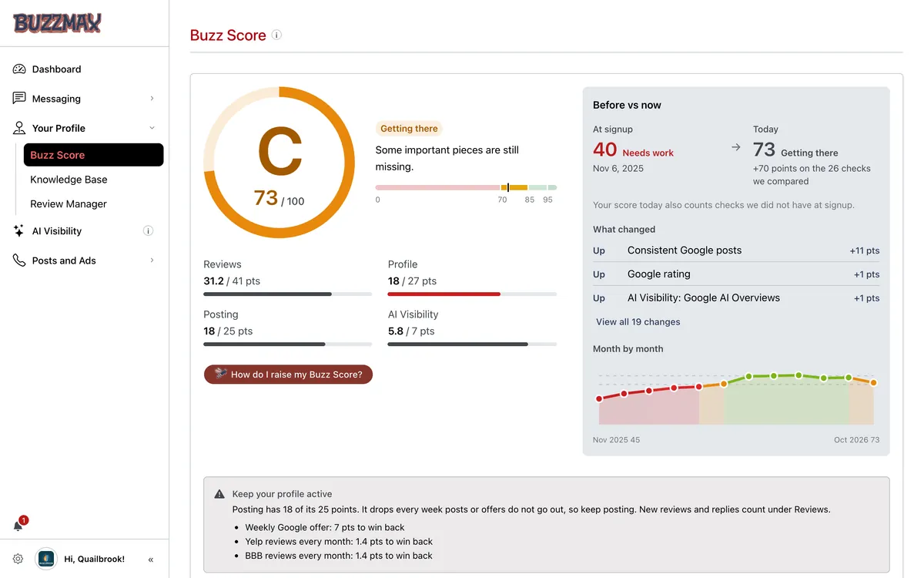This screenshot has width=924, height=578.
Task: Click the Oct 2026 73 chart label
Action: [856, 440]
